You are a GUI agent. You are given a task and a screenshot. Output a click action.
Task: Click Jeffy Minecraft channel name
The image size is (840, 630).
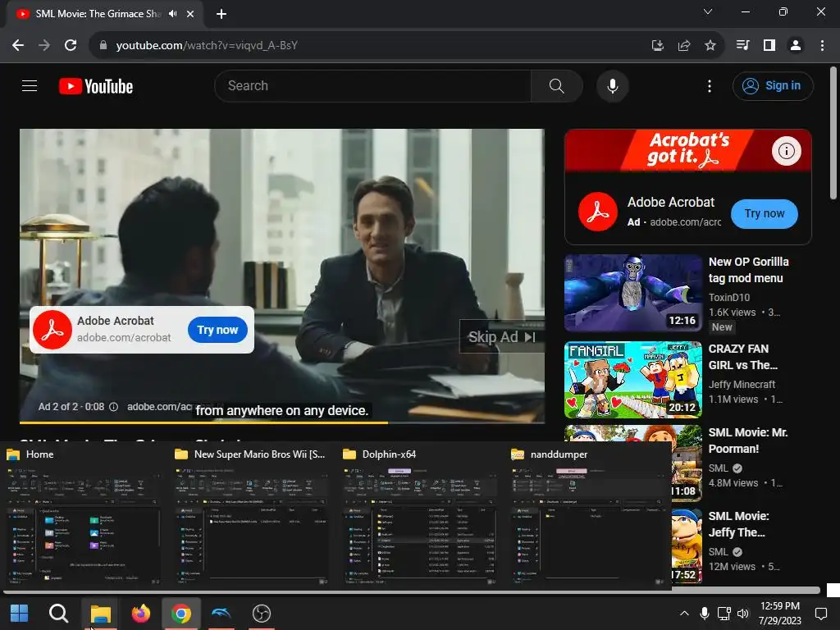pyautogui.click(x=742, y=385)
